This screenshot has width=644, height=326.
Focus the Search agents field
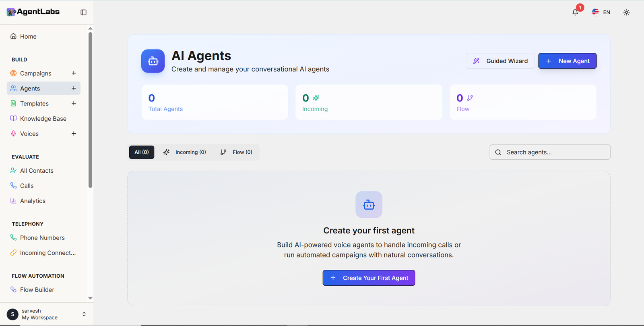pos(550,152)
